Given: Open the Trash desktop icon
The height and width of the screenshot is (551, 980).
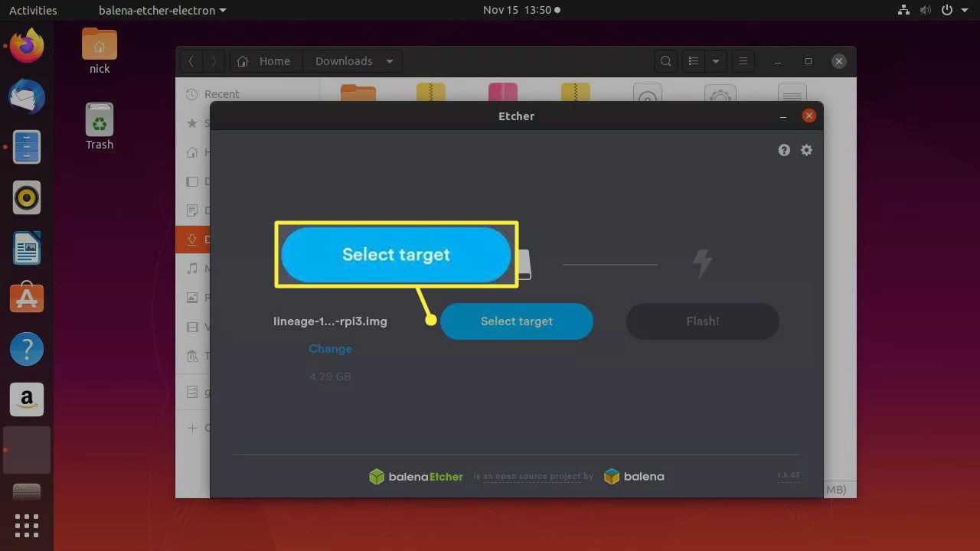Looking at the screenshot, I should pos(100,126).
